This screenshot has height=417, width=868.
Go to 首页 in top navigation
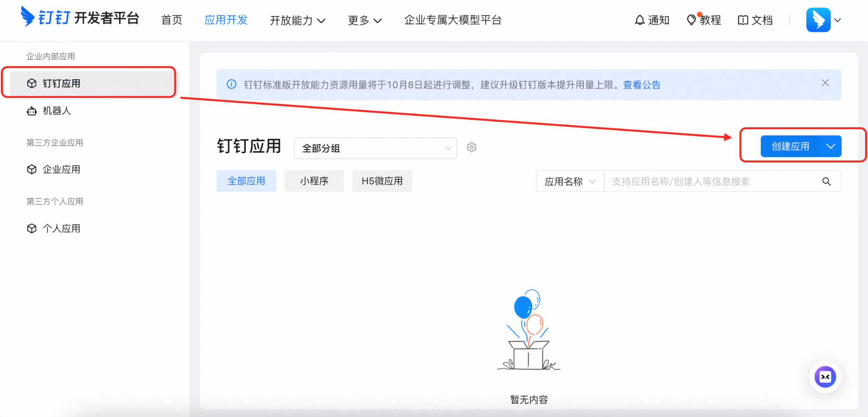click(172, 20)
